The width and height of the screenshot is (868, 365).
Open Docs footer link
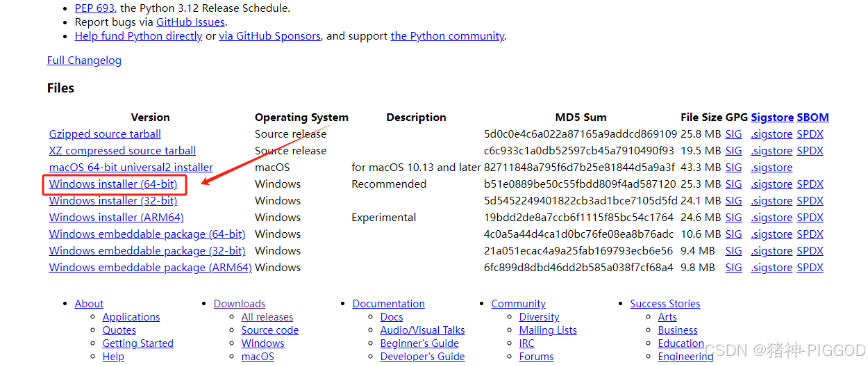tap(392, 317)
